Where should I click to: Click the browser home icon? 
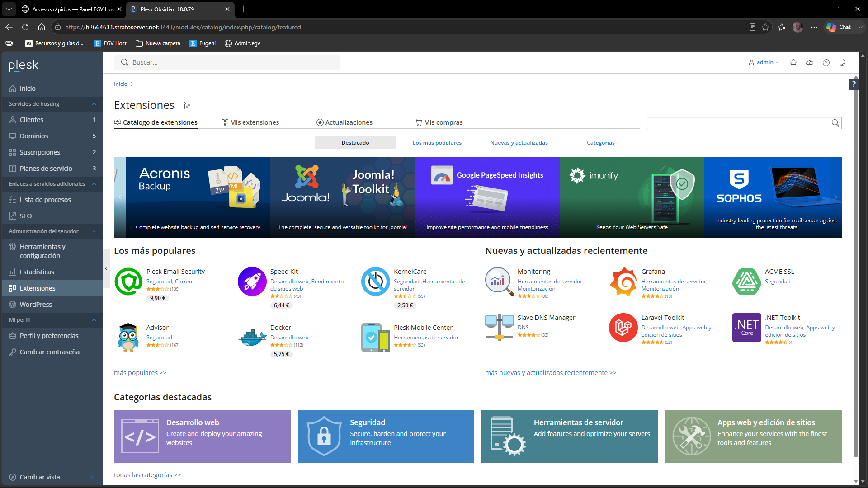click(x=42, y=27)
